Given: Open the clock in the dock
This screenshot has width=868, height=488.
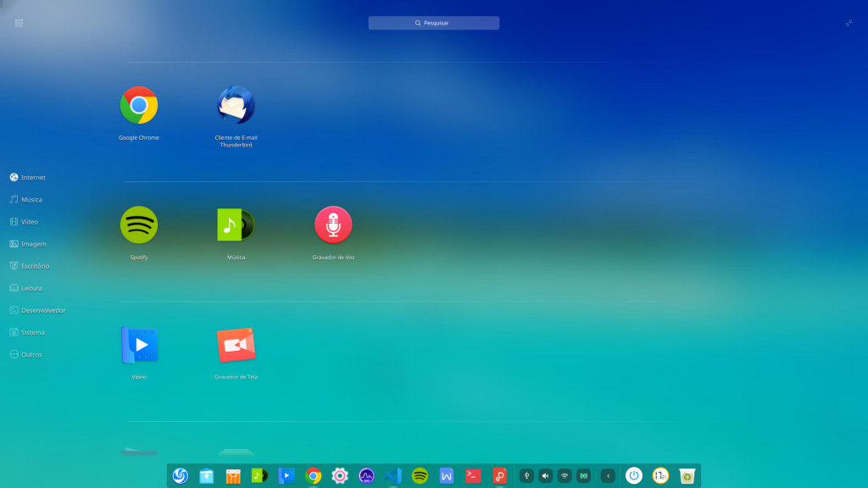Looking at the screenshot, I should point(660,476).
